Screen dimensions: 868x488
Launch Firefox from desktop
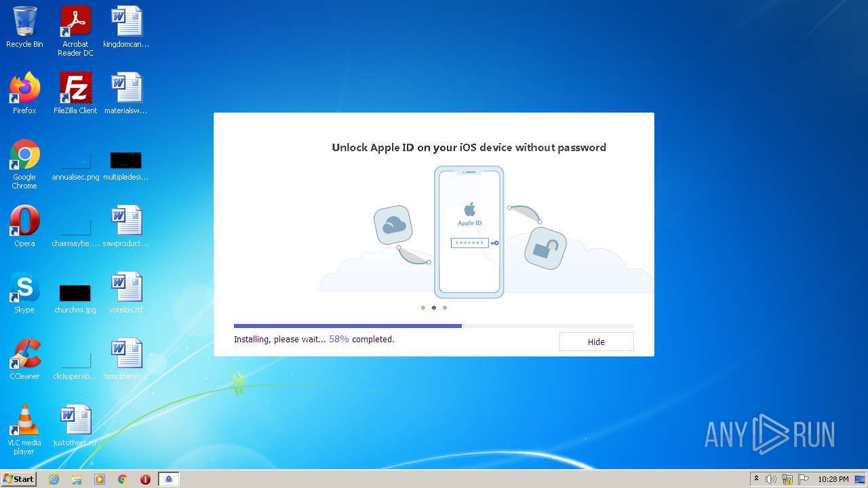point(24,93)
